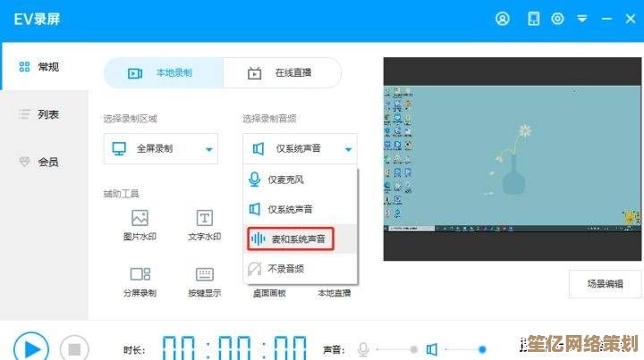The image size is (644, 360).
Task: Open settings gear icon in title bar
Action: (557, 19)
